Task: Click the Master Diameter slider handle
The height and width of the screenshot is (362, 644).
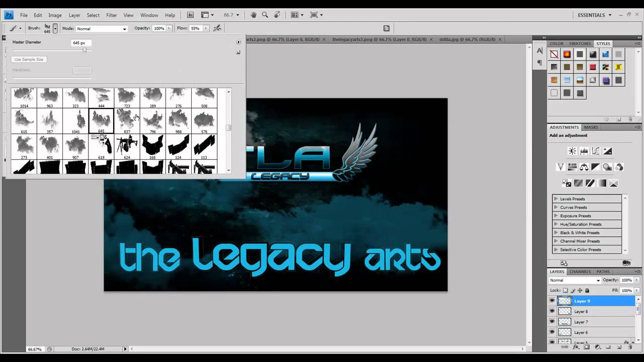Action: tap(85, 50)
